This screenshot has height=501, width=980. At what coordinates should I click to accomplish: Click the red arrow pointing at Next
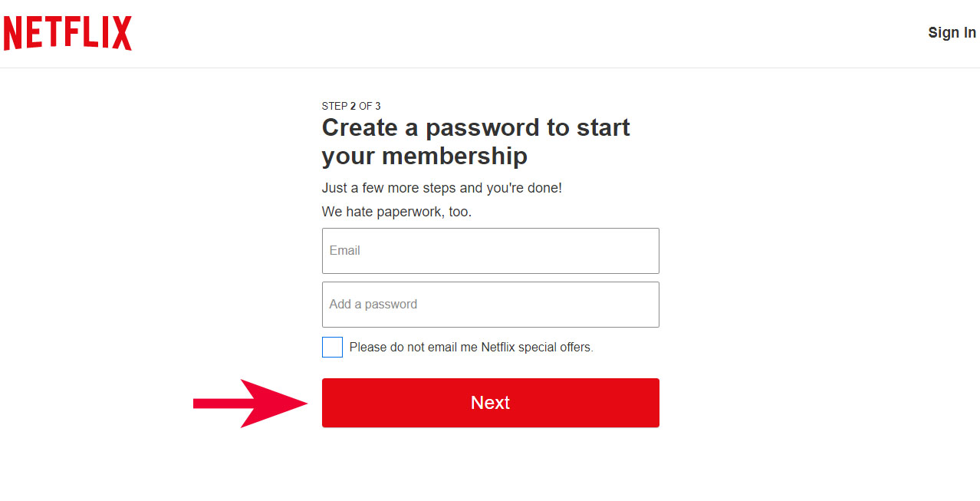249,402
